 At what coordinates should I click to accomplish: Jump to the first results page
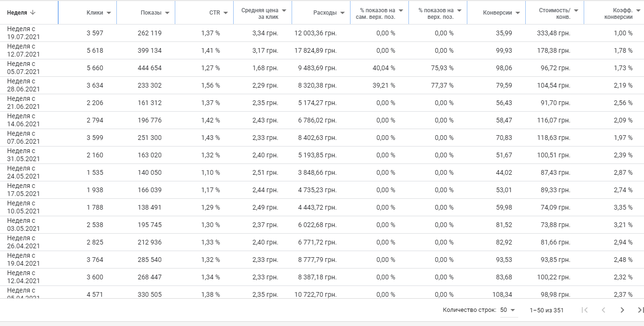(x=585, y=310)
